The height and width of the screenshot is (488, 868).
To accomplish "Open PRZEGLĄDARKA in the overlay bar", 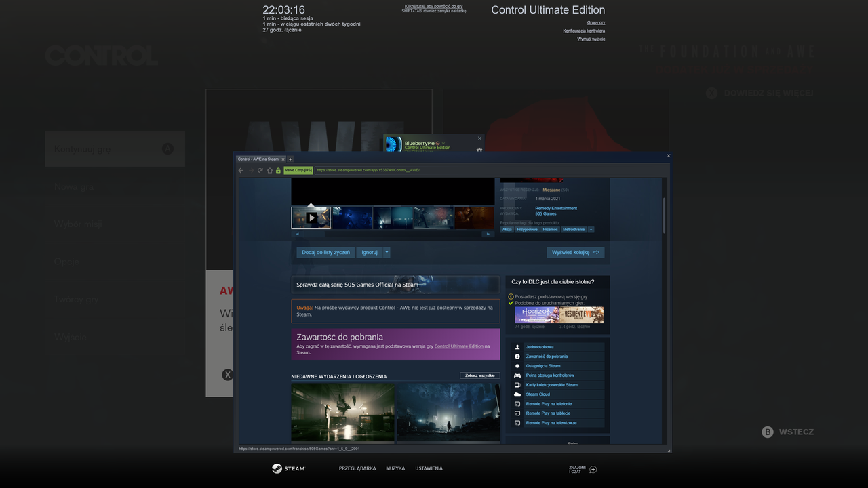I will tap(357, 468).
